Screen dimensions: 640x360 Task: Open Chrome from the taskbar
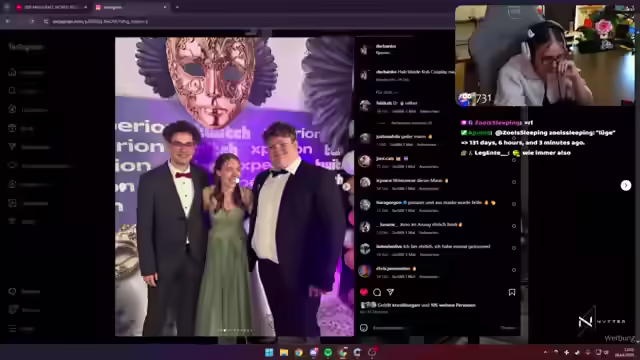coord(299,352)
